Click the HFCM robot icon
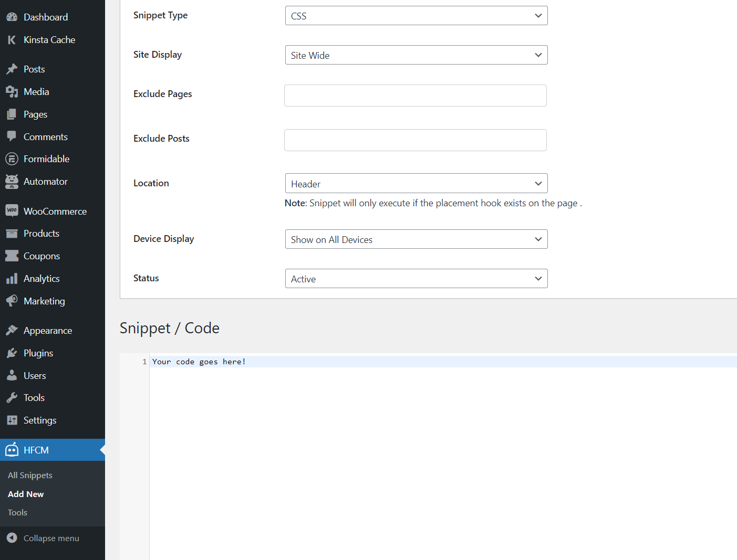Image resolution: width=737 pixels, height=560 pixels. 12,450
